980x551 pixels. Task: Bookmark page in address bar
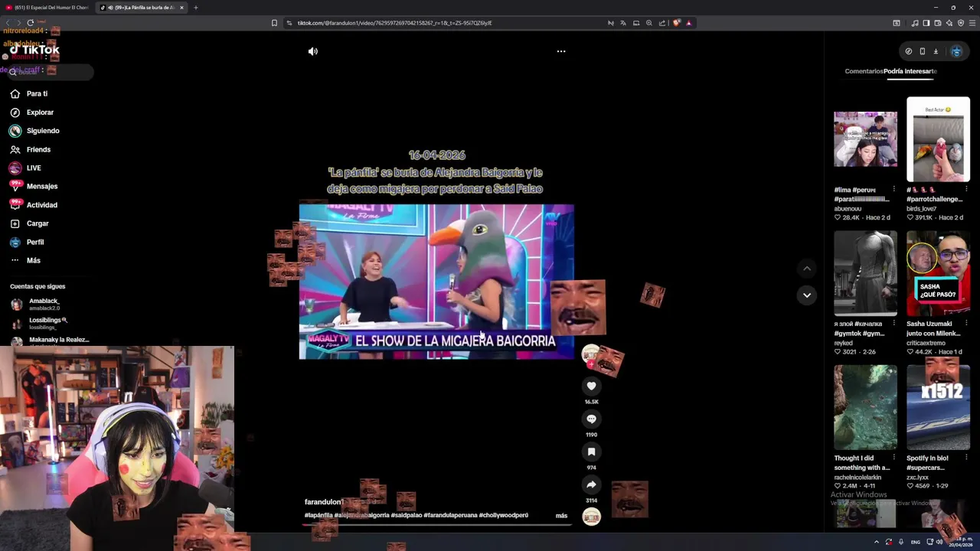point(274,23)
